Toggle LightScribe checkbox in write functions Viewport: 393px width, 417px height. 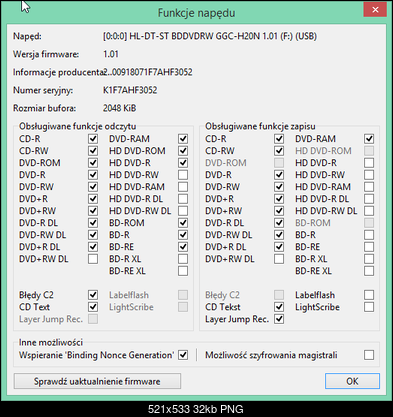click(369, 307)
